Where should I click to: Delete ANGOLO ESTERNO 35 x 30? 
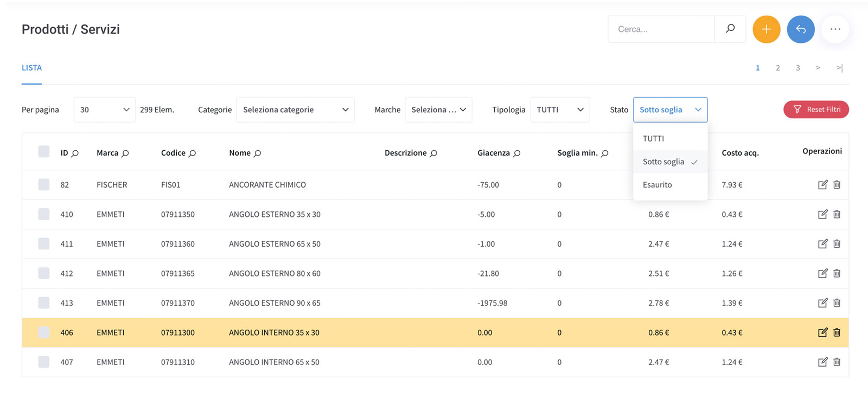click(837, 214)
